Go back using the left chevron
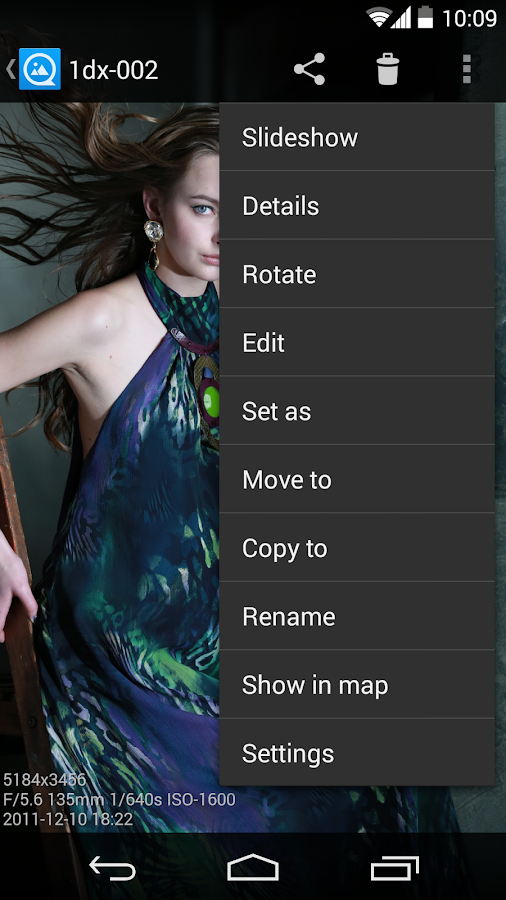506x900 pixels. (x=10, y=69)
